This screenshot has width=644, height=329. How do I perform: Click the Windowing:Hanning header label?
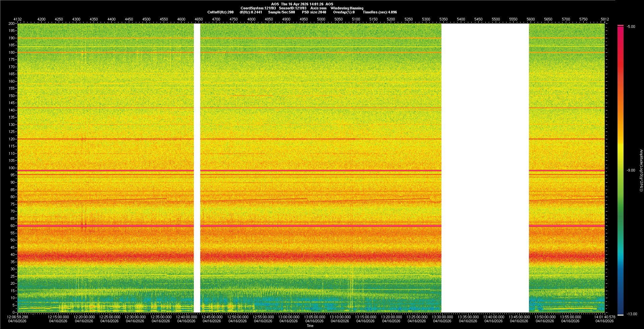point(347,8)
